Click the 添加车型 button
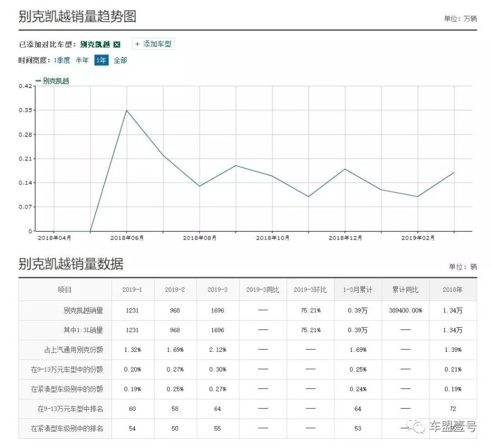This screenshot has height=448, width=493. 153,44
